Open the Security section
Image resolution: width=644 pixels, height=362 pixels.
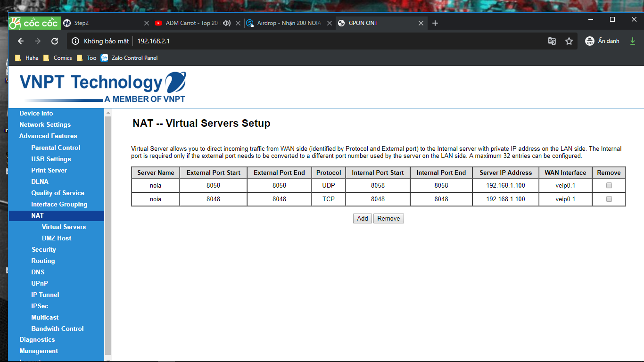44,249
